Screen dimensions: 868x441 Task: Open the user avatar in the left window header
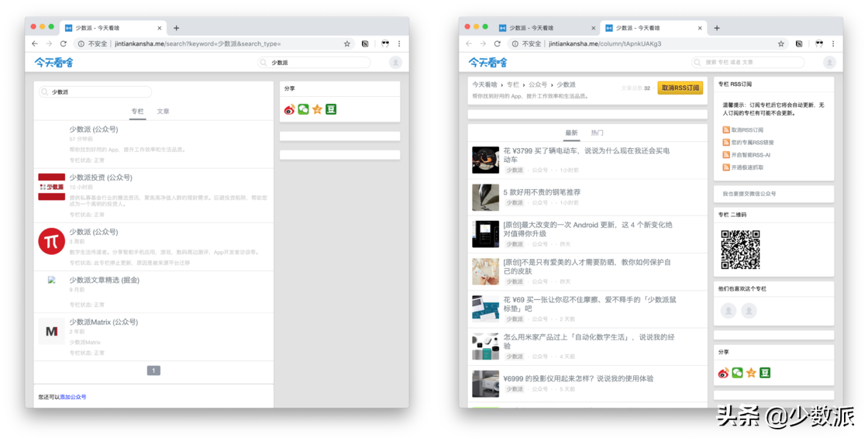pos(395,63)
